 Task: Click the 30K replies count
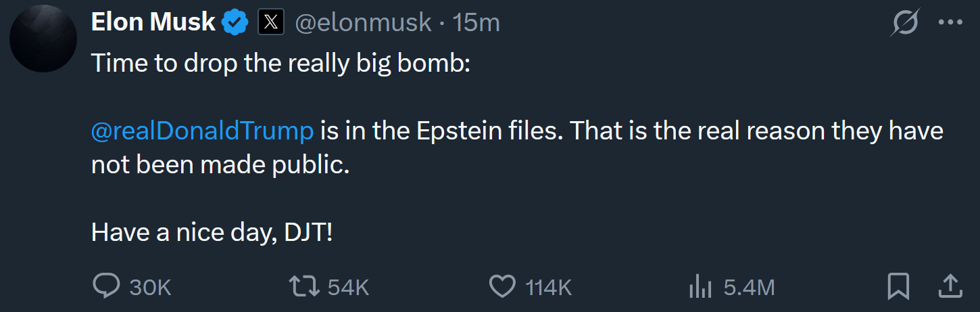tap(150, 288)
